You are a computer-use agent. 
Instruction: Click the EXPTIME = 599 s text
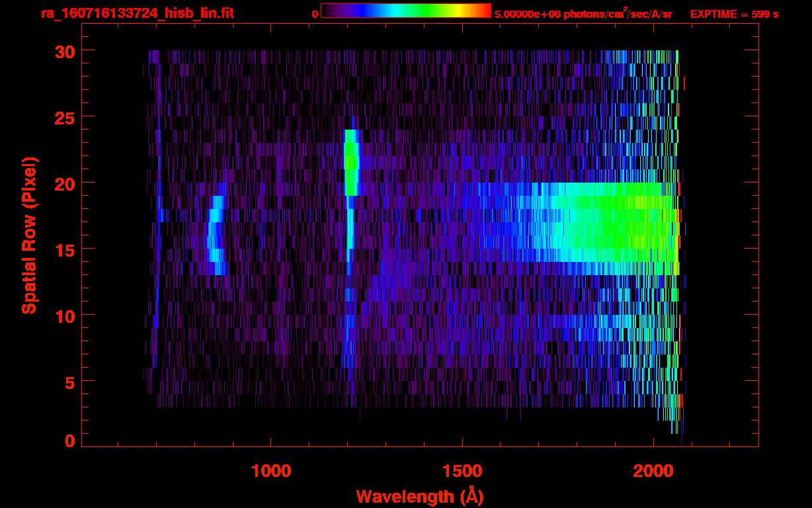coord(734,14)
